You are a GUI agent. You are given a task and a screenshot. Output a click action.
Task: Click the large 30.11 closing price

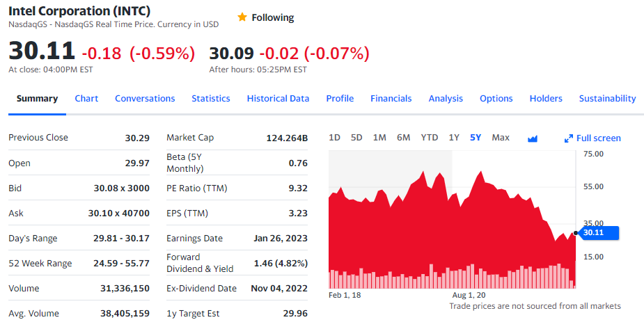[42, 51]
